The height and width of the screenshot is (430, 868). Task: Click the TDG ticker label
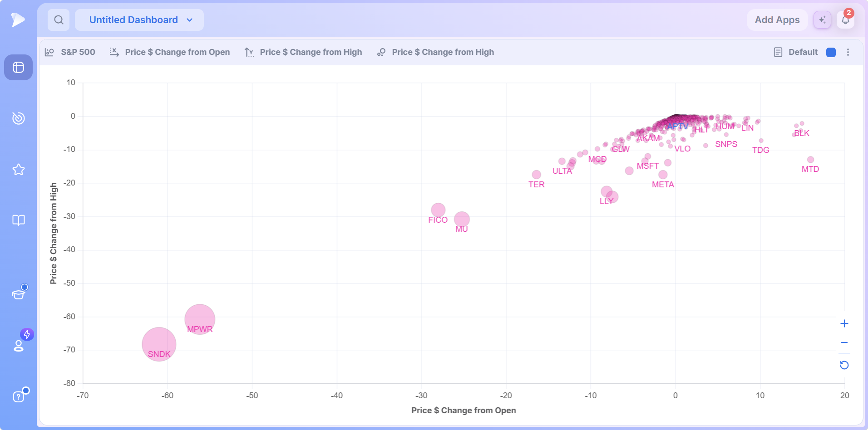click(x=761, y=150)
